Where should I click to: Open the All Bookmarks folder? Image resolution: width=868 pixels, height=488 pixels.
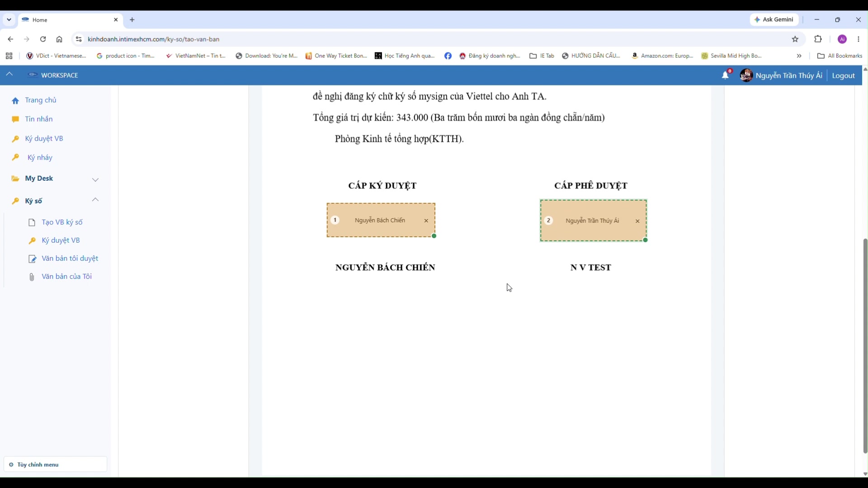point(840,56)
